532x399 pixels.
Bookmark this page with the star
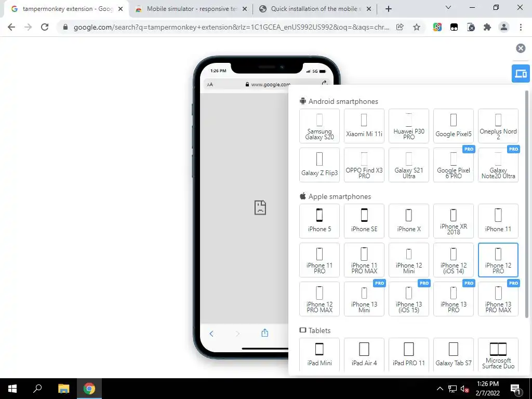point(417,27)
